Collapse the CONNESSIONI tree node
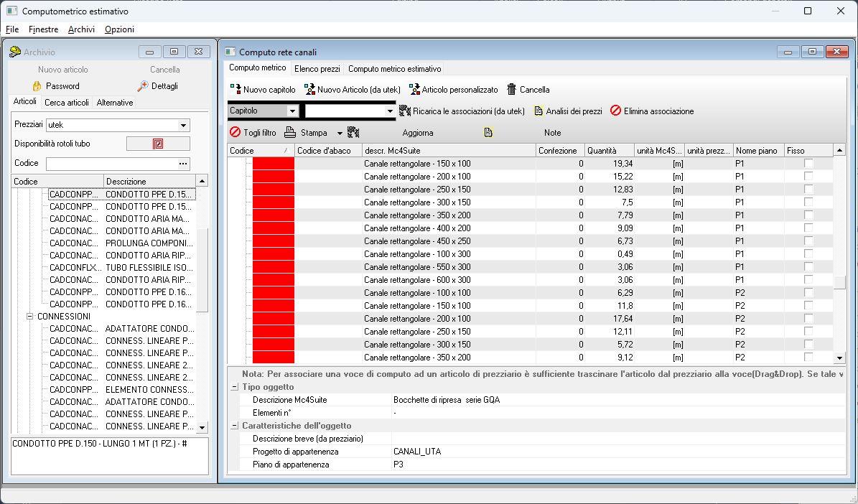 30,317
